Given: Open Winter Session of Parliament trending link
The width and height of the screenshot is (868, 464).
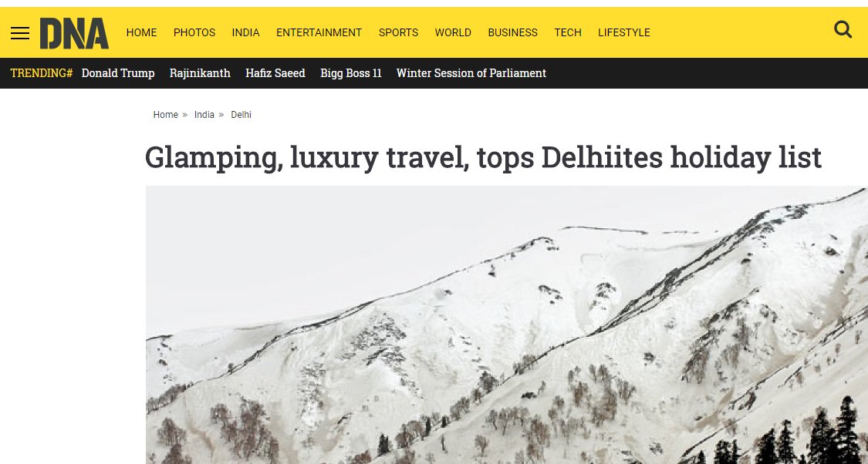Looking at the screenshot, I should (x=471, y=73).
